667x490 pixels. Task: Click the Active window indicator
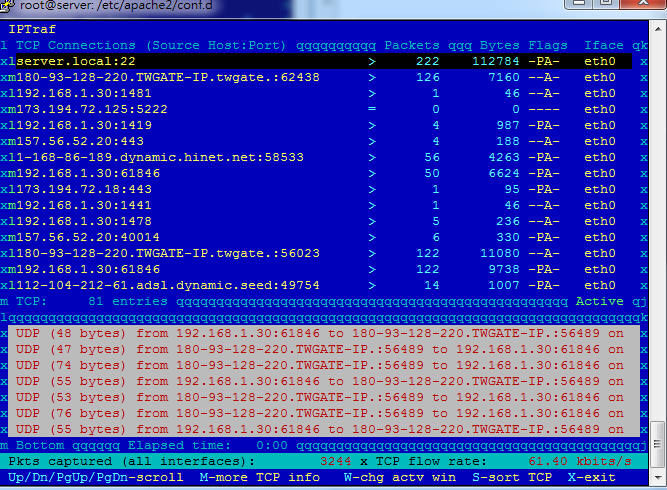[600, 302]
